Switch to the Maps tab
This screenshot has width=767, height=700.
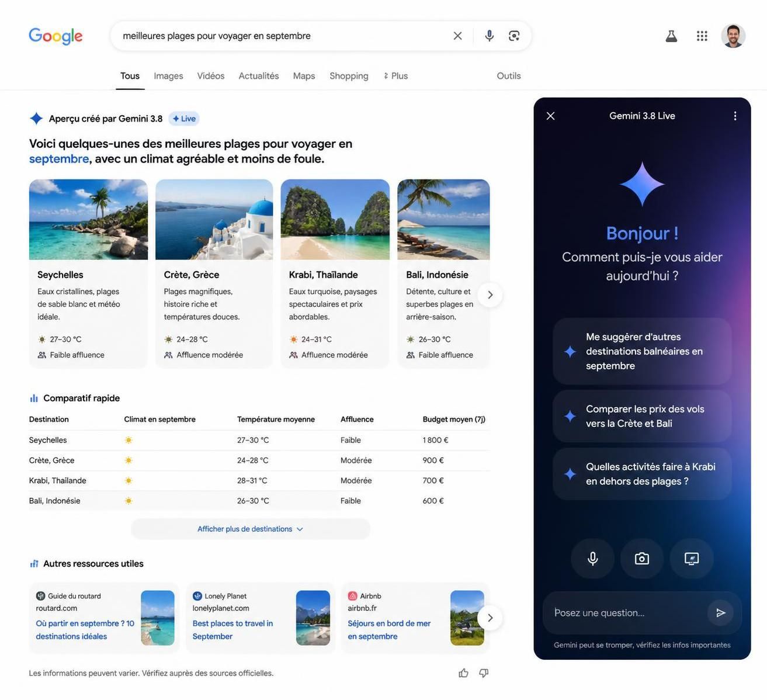coord(304,76)
